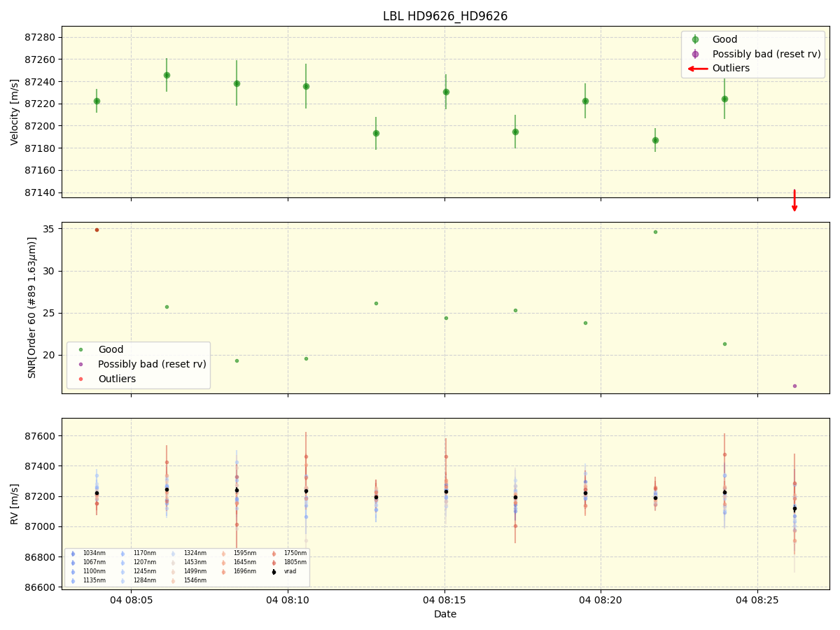Click the last black vrad point near 87120
840x630 pixels.
pyautogui.click(x=794, y=509)
